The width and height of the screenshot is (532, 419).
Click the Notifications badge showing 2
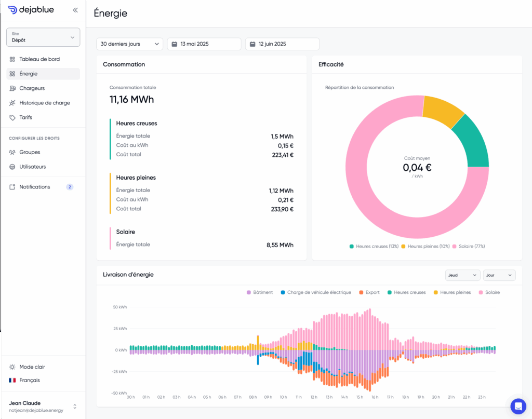[x=70, y=187]
